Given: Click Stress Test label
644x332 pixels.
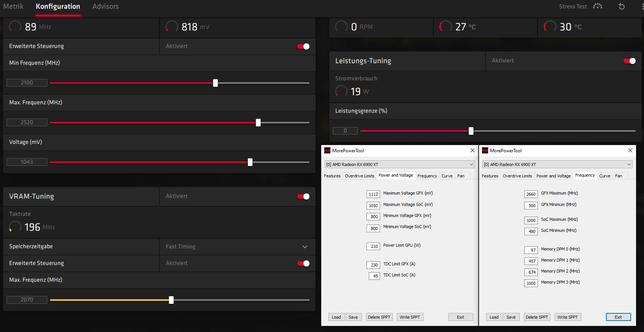Looking at the screenshot, I should [x=573, y=6].
